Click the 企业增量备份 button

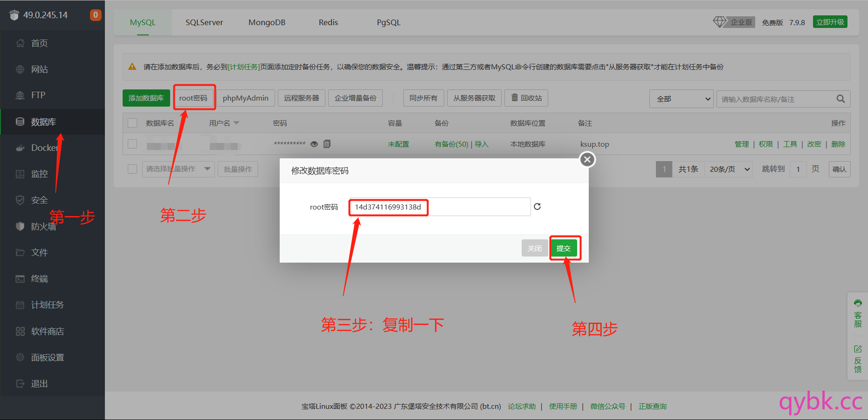click(356, 98)
